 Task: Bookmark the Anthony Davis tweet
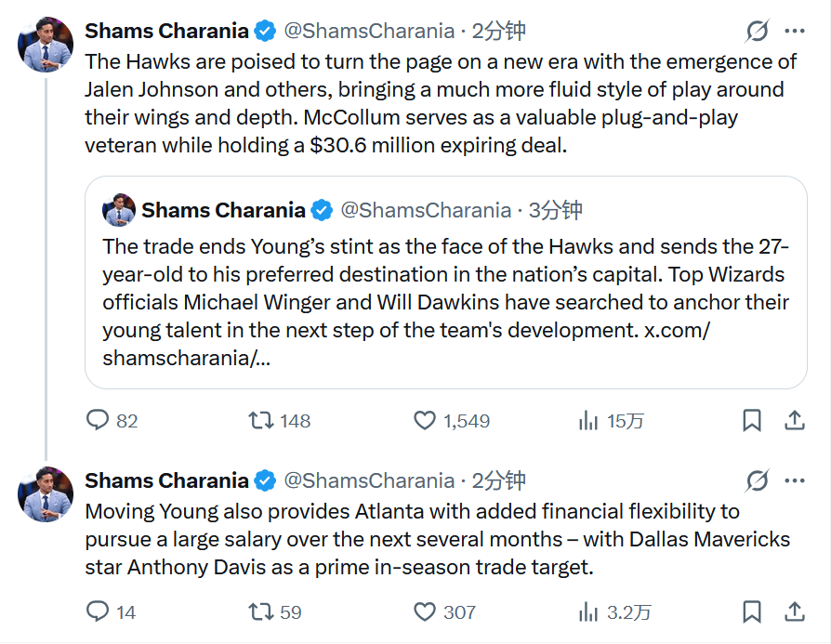(752, 611)
